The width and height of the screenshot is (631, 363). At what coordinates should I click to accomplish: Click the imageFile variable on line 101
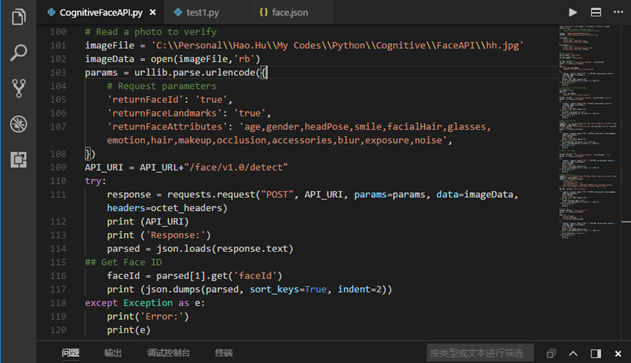pyautogui.click(x=109, y=45)
